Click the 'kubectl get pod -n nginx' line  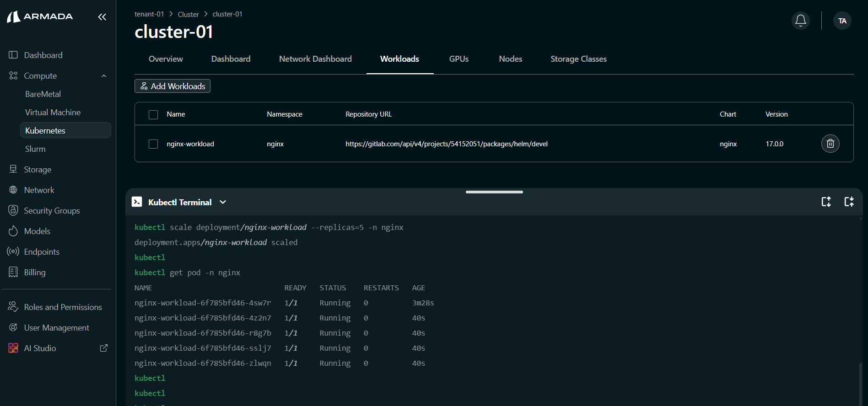[x=188, y=272]
